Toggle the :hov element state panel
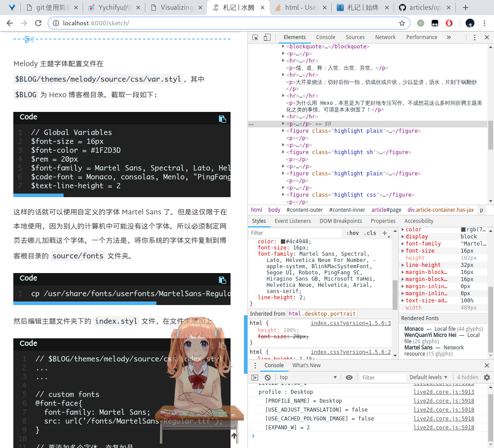The width and height of the screenshot is (494, 448). 353,233
